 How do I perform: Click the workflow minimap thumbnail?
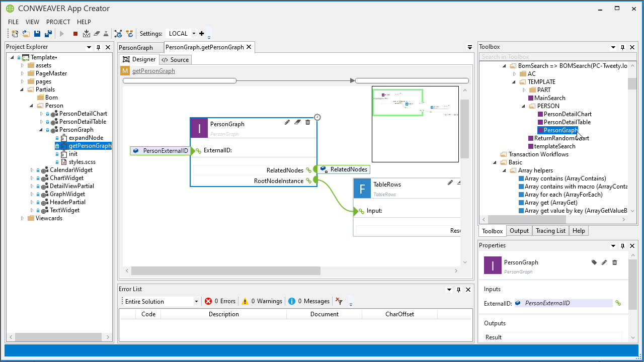tap(415, 124)
